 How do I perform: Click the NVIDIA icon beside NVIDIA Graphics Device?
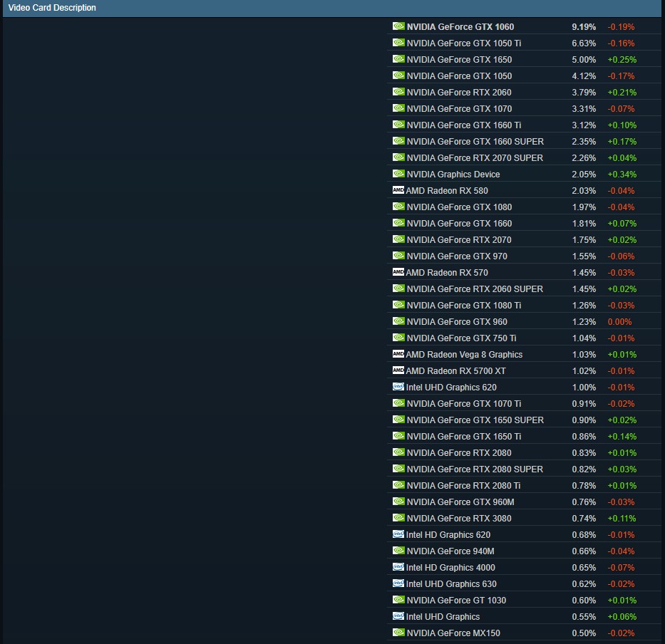click(398, 174)
